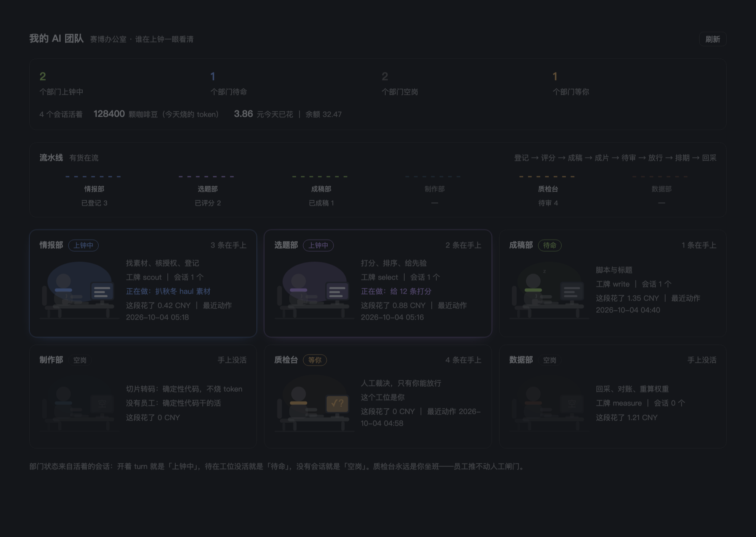Click the 128400 颗咖啡豆 token count
The image size is (756, 537).
pyautogui.click(x=156, y=114)
